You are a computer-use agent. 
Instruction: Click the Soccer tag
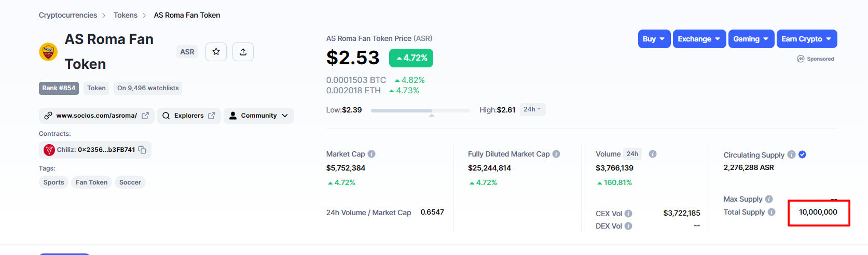[x=130, y=182]
